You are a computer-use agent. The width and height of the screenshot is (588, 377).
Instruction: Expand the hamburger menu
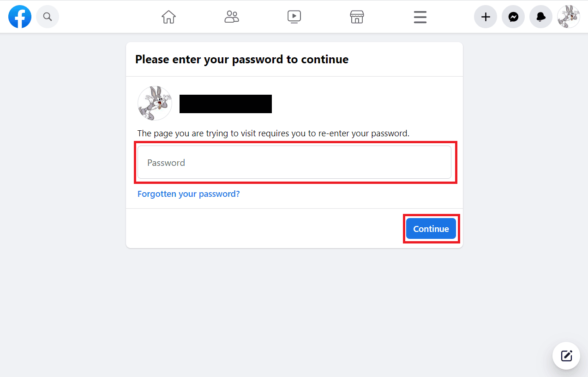pyautogui.click(x=420, y=17)
